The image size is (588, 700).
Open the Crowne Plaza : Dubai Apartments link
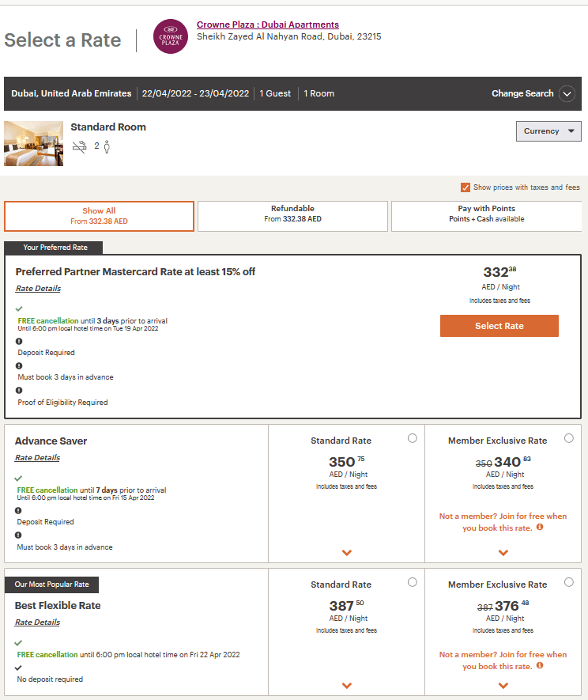tap(267, 25)
